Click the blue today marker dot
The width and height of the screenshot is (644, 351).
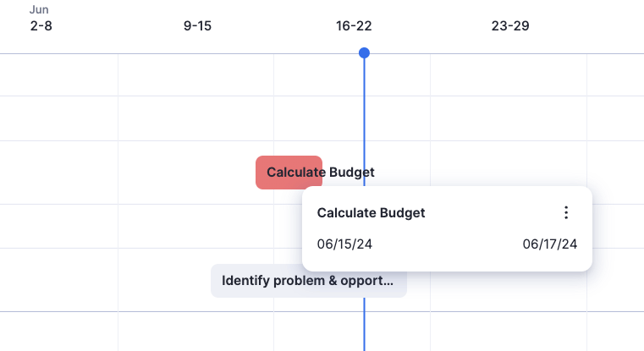click(364, 53)
